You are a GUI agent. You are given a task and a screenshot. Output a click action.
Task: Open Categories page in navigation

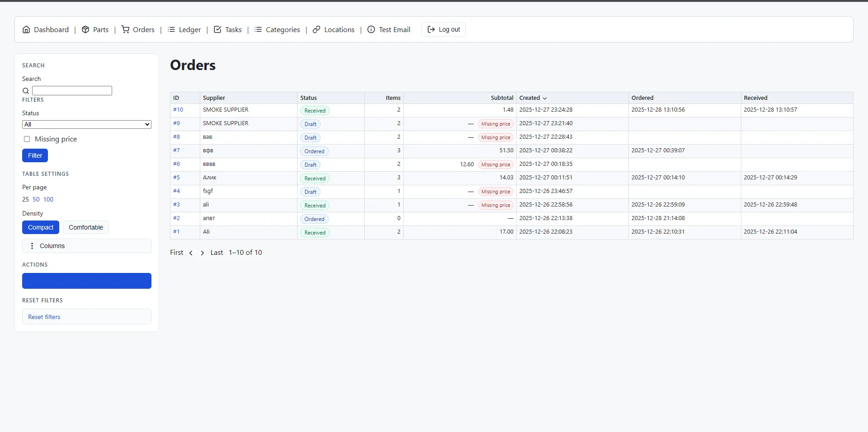(277, 29)
